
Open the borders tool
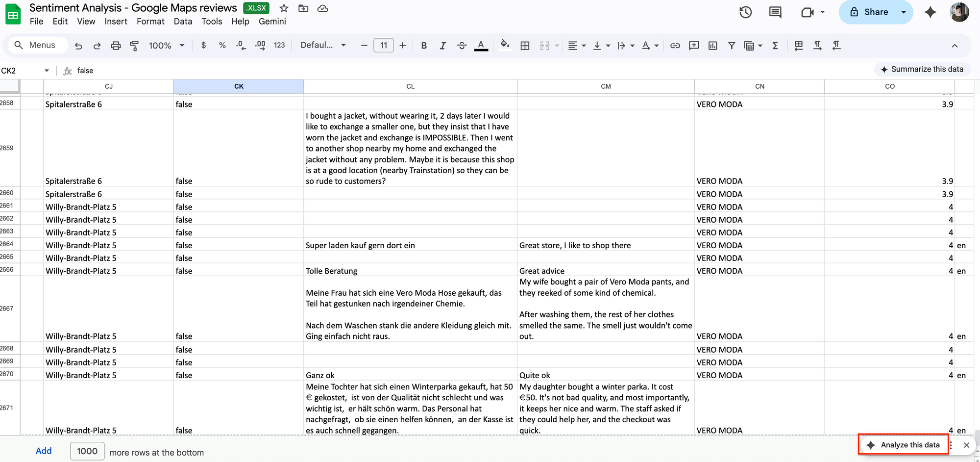point(525,46)
